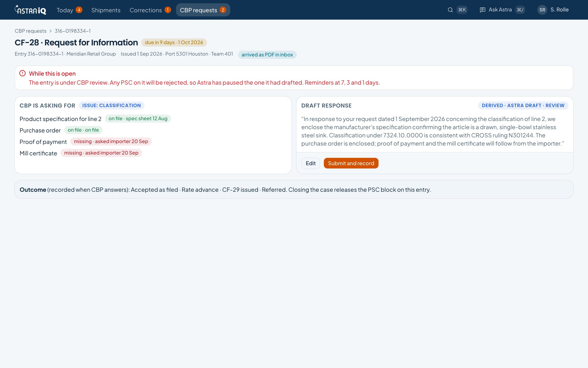Screen dimensions: 588x368
Task: Click the 316-0198334-1 breadcrumb
Action: (73, 31)
